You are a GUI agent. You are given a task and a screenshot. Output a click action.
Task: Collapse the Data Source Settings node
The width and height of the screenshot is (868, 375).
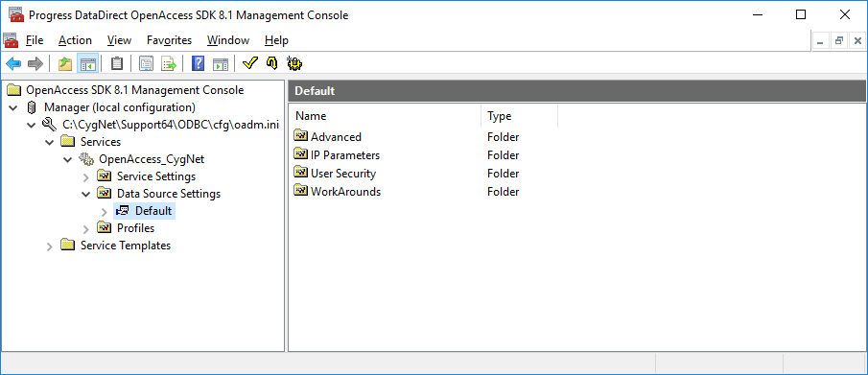86,194
